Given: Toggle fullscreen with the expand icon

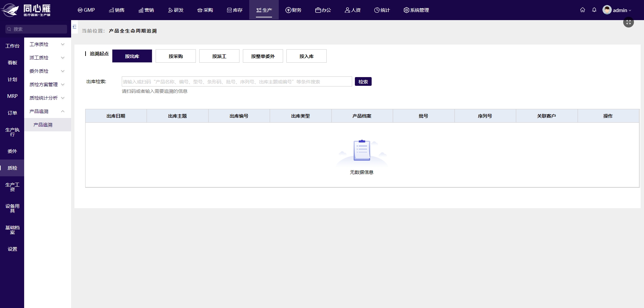Looking at the screenshot, I should click(629, 22).
